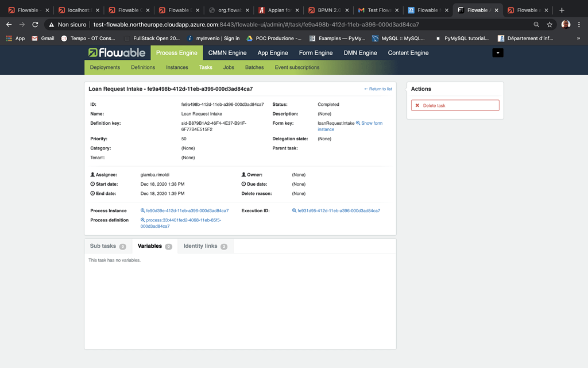
Task: Switch to the Sub tasks tab
Action: click(107, 246)
